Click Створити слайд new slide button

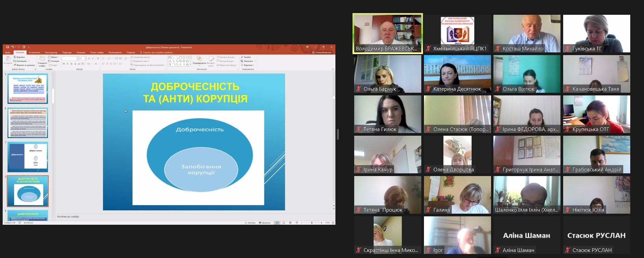(42, 61)
